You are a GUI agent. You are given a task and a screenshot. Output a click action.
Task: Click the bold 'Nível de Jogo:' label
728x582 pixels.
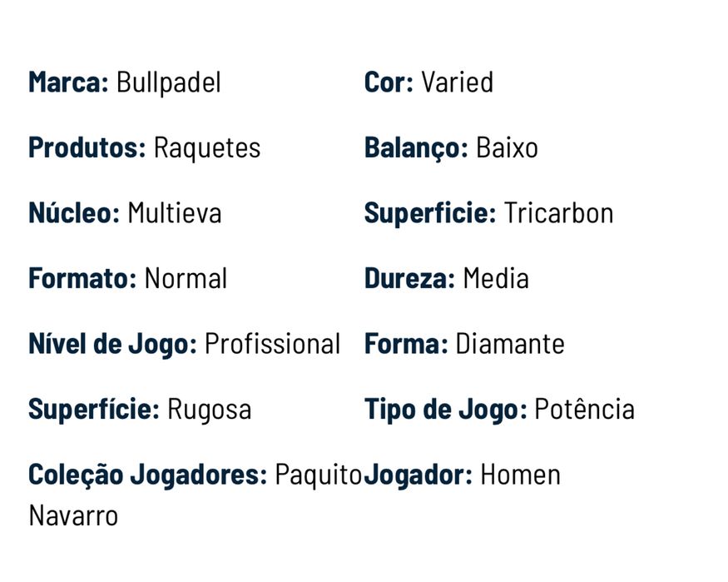tap(112, 344)
